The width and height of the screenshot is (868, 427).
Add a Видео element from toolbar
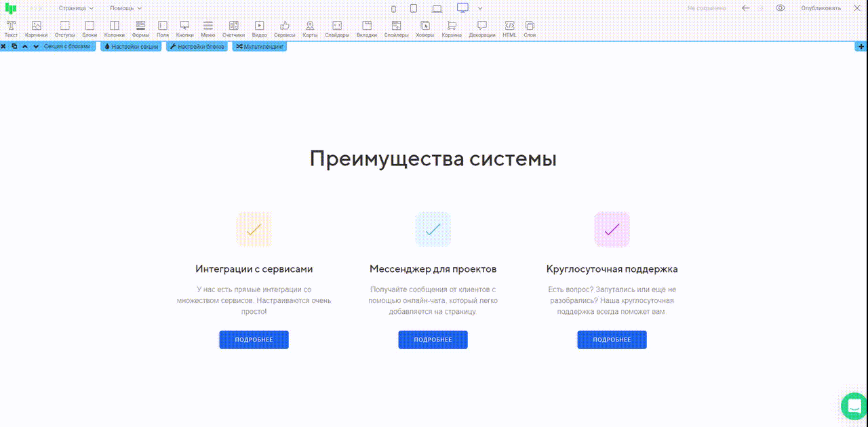[259, 28]
